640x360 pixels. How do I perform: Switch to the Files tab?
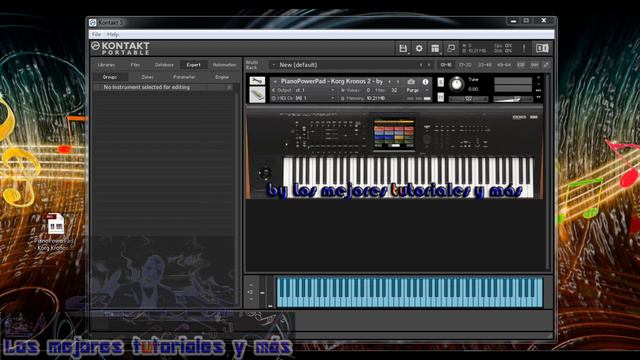(135, 64)
